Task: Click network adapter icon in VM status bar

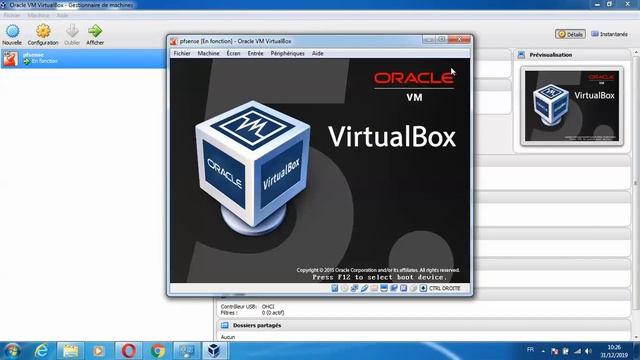Action: pyautogui.click(x=354, y=288)
